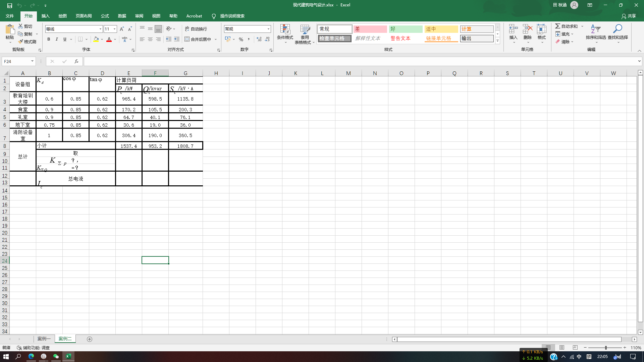Toggle wrap text (自动换行)

coord(196,29)
